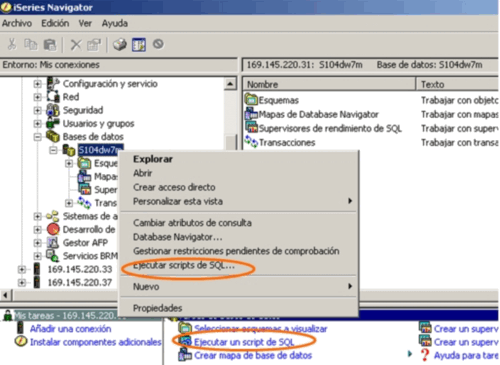Select the 169.145.220.37 tree row

[80, 283]
